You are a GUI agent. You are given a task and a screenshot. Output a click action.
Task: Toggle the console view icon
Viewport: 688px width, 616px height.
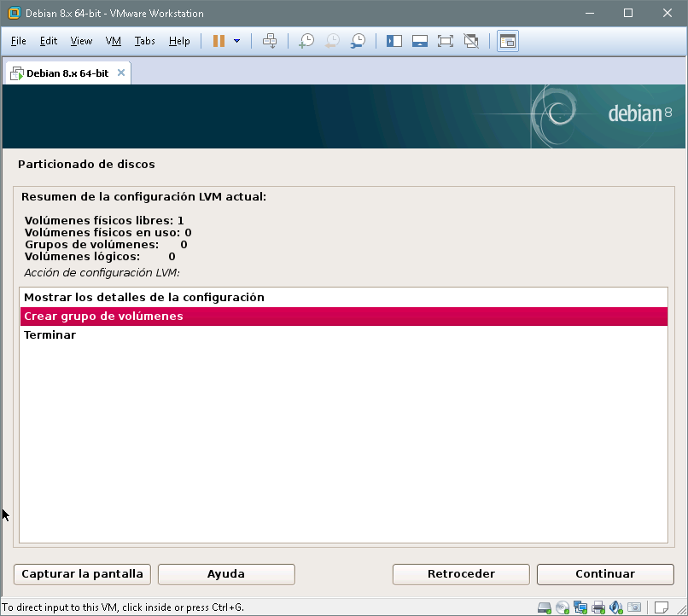[508, 41]
